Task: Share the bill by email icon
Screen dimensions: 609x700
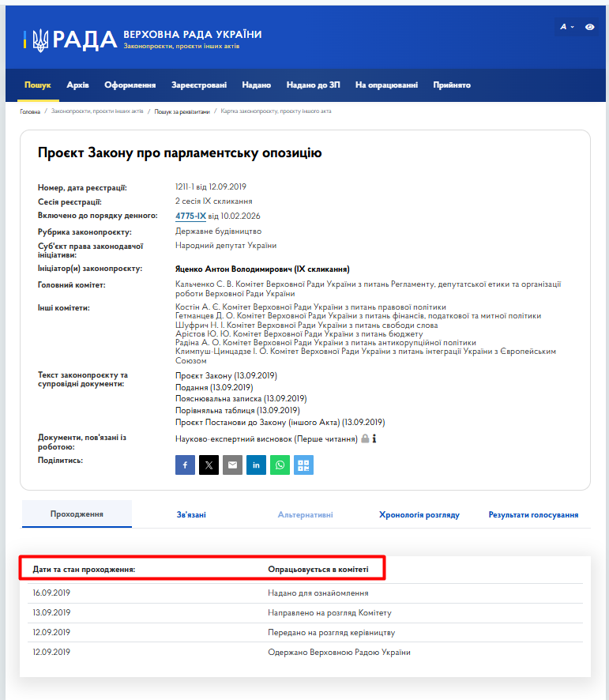Action: coord(232,465)
